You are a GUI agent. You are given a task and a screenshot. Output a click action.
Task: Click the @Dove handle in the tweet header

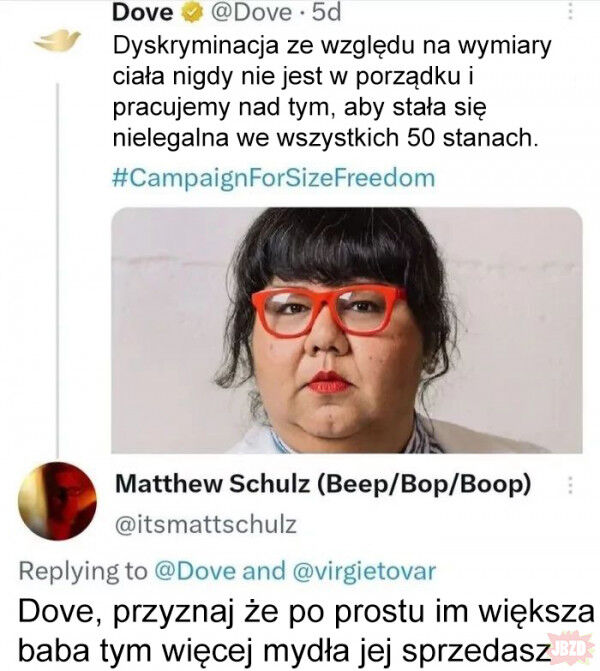pos(251,12)
